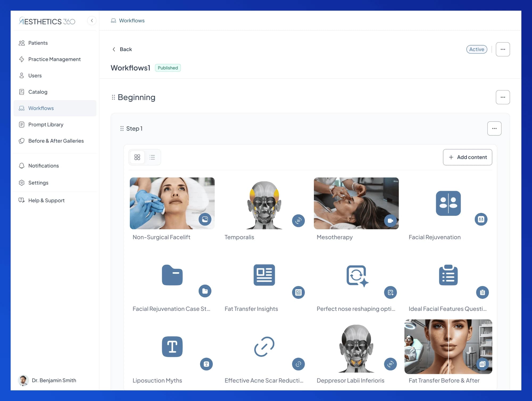Click 3D badge on Deppresor Labii Inferioris
Image resolution: width=532 pixels, height=401 pixels.
point(390,364)
